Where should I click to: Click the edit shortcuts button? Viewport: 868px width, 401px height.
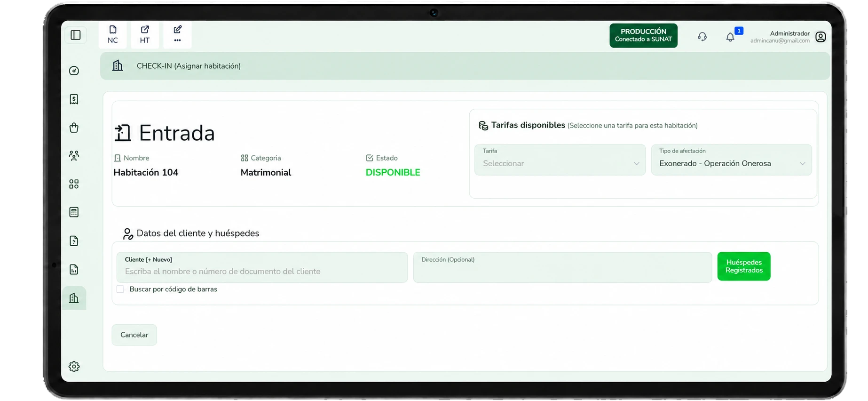[x=177, y=35]
